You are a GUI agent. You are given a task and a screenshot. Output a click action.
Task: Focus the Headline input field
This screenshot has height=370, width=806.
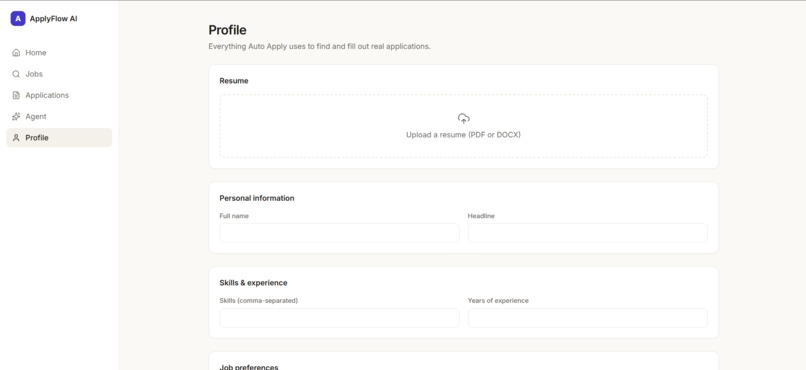click(x=588, y=233)
